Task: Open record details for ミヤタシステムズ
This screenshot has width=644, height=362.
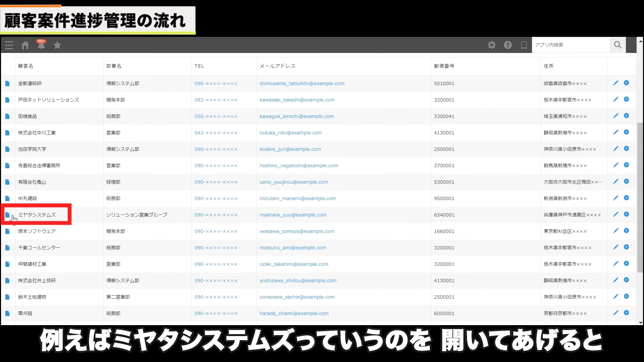Action: [7, 215]
